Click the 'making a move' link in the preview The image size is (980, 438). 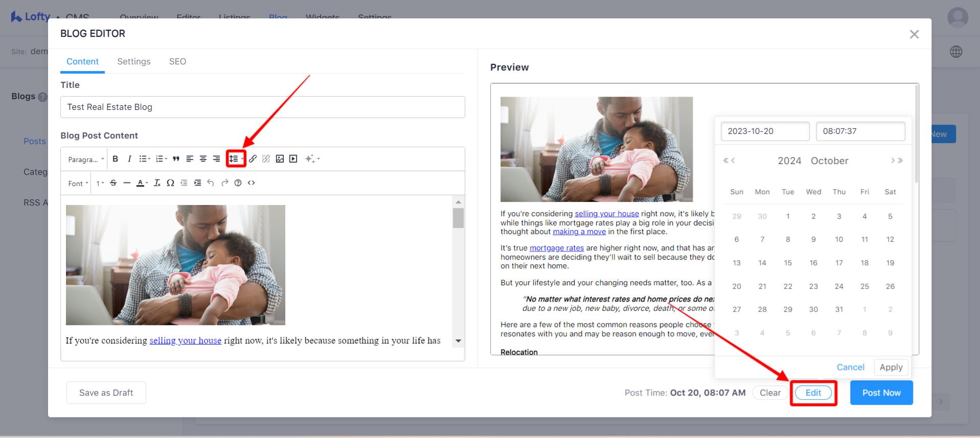click(579, 232)
